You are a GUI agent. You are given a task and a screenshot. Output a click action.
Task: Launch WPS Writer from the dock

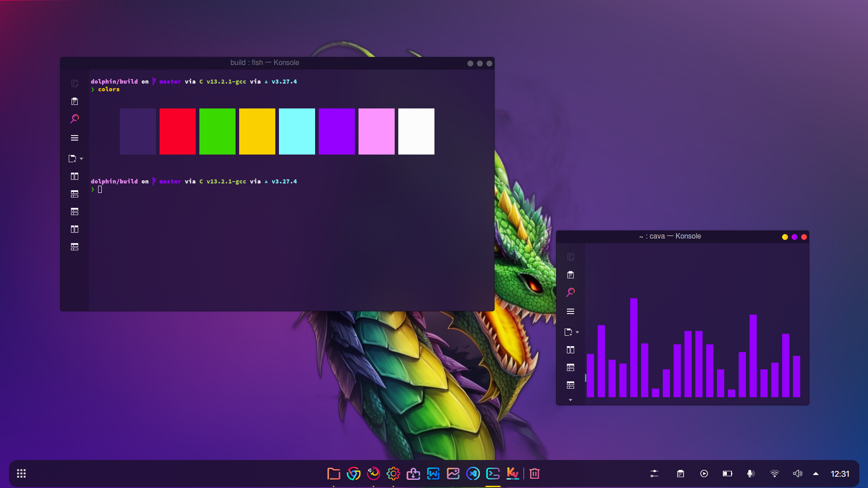click(x=433, y=474)
